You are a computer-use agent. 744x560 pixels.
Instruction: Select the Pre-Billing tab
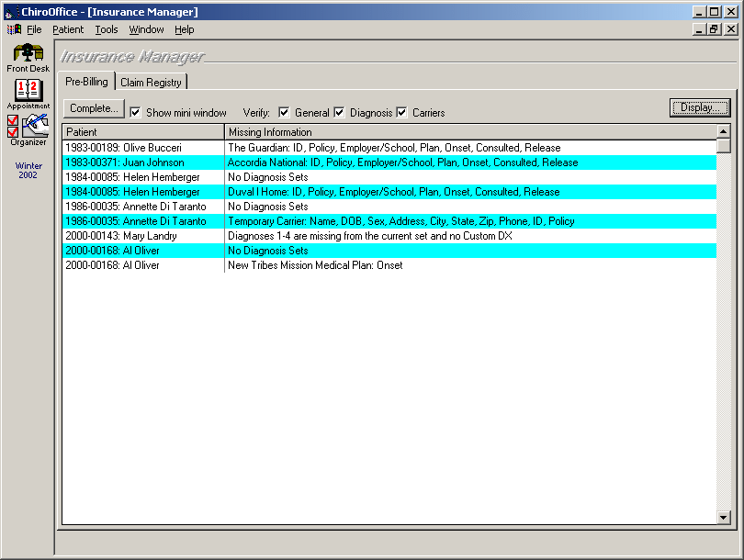[x=86, y=81]
